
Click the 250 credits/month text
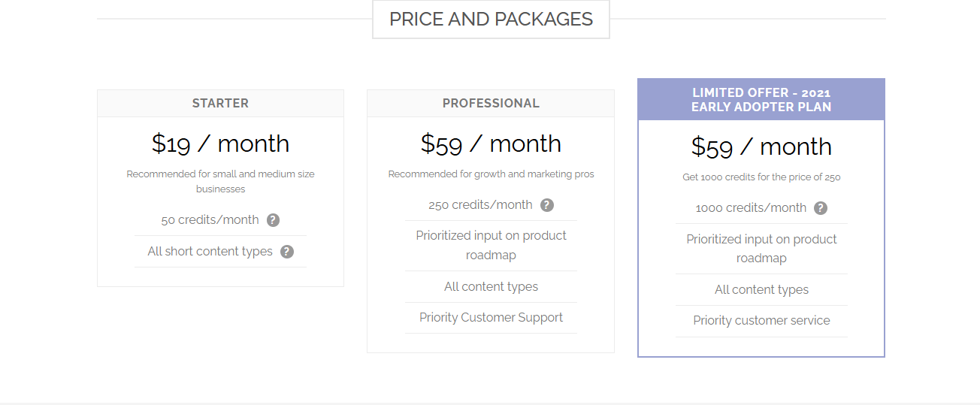[480, 205]
